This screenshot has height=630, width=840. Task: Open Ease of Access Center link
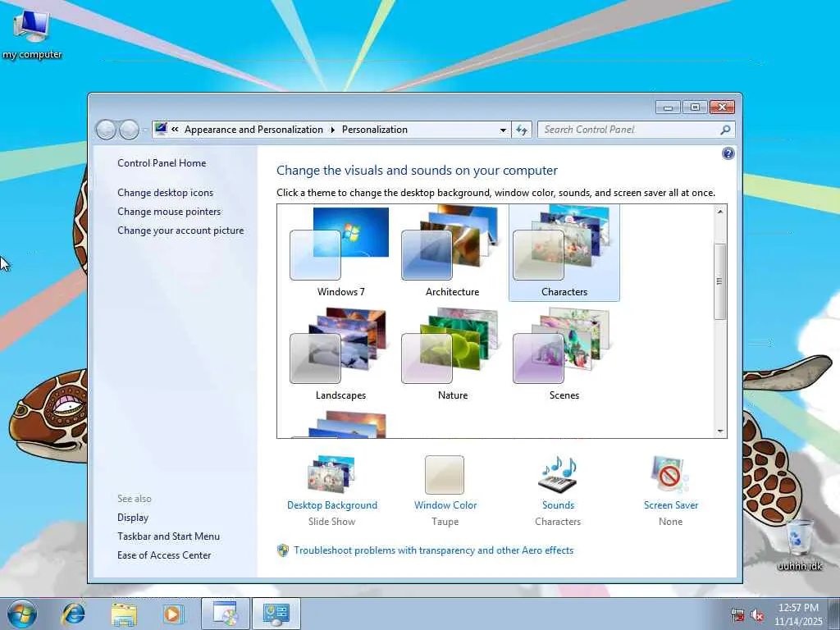164,555
